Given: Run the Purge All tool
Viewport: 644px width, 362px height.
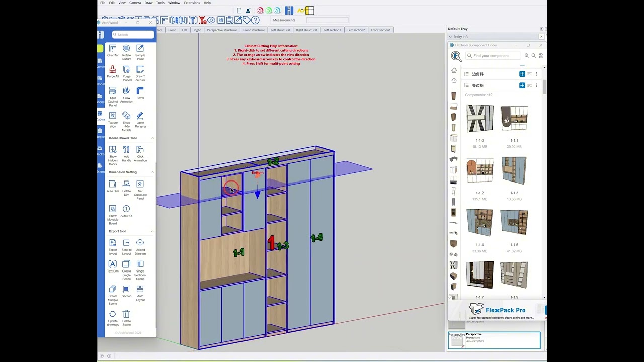Looking at the screenshot, I should click(x=113, y=72).
